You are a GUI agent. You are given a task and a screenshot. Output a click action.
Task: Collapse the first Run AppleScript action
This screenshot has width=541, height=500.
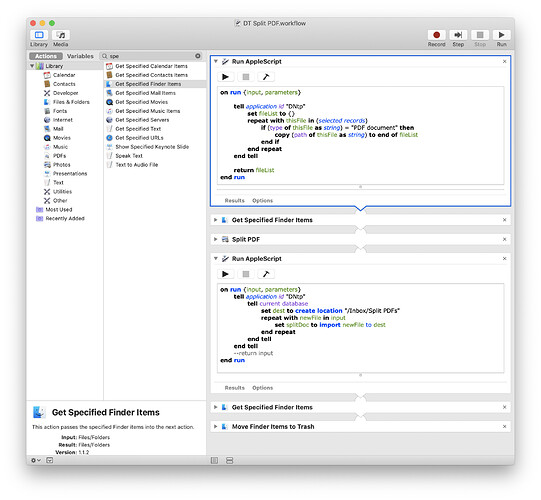point(216,61)
